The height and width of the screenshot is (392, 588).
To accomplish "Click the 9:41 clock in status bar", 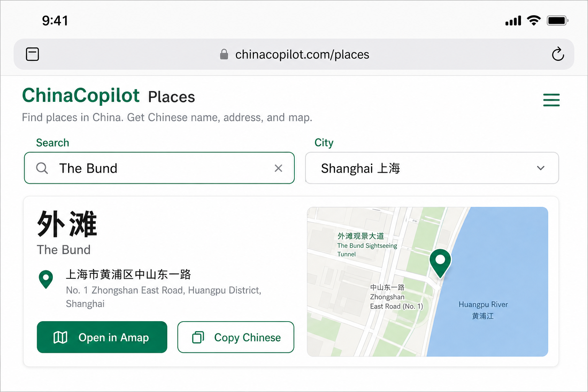I will click(55, 21).
